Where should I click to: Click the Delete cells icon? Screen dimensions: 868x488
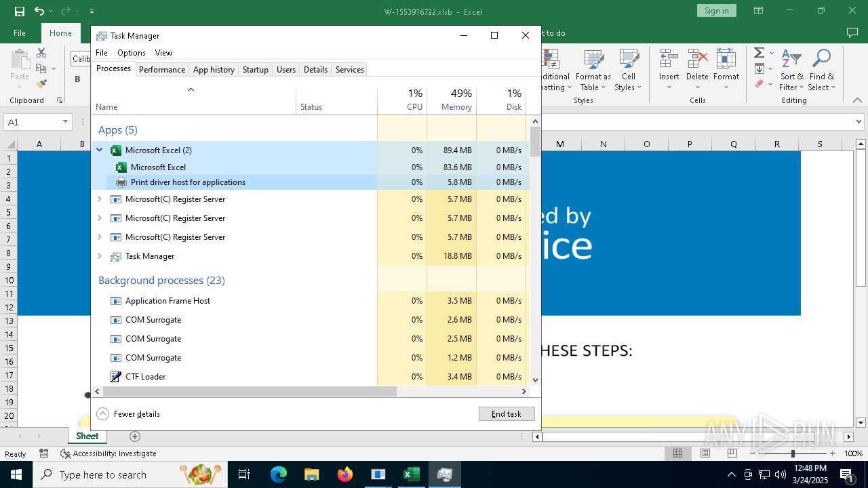coord(697,60)
